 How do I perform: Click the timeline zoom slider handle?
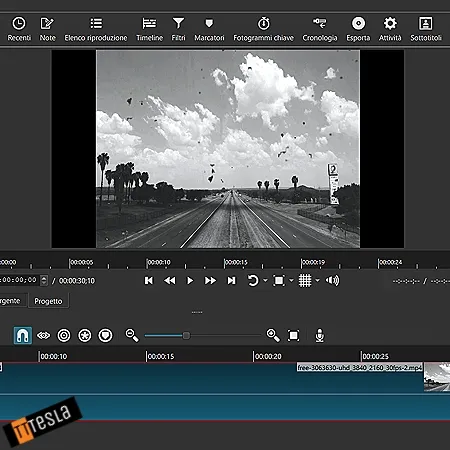(x=186, y=335)
